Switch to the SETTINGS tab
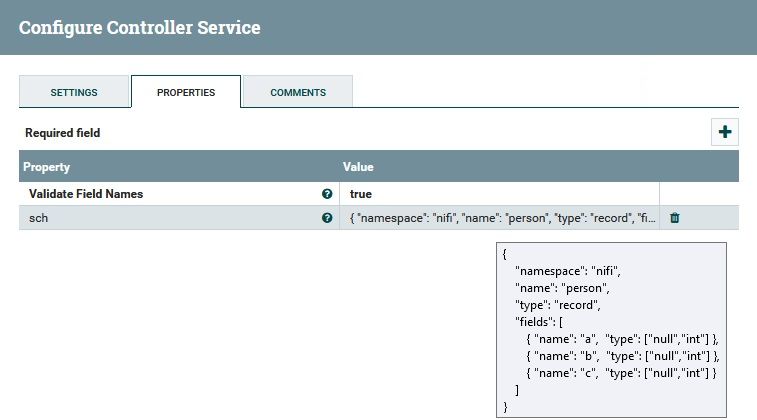 74,93
